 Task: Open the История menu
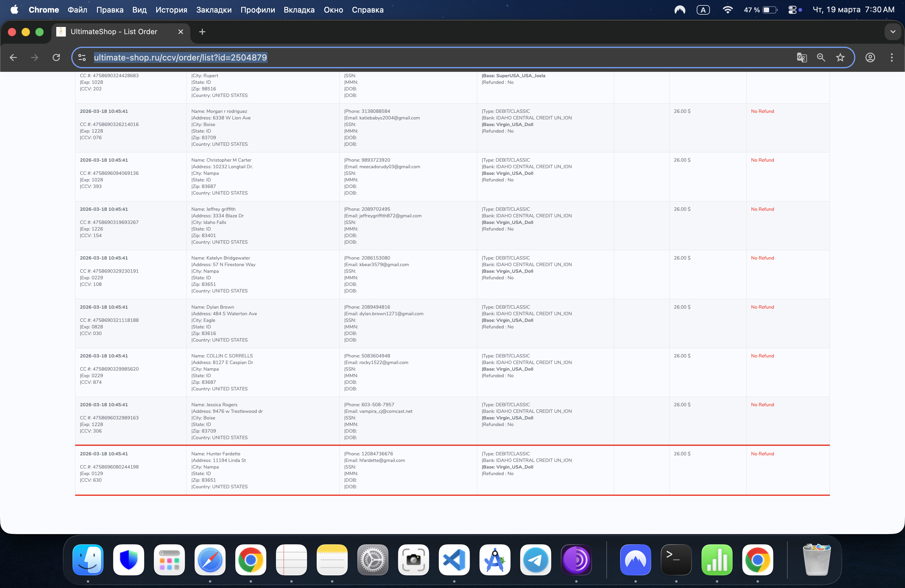click(x=171, y=10)
